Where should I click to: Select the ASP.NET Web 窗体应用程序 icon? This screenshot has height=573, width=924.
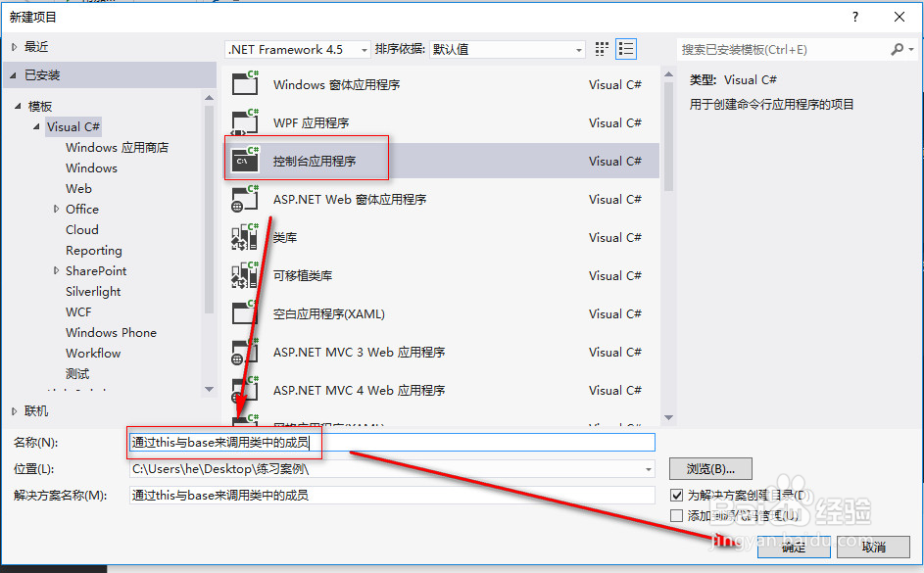pyautogui.click(x=245, y=199)
